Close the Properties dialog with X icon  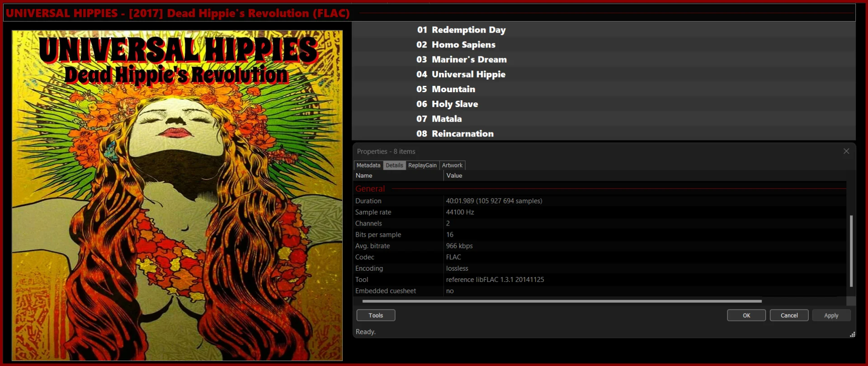tap(846, 151)
